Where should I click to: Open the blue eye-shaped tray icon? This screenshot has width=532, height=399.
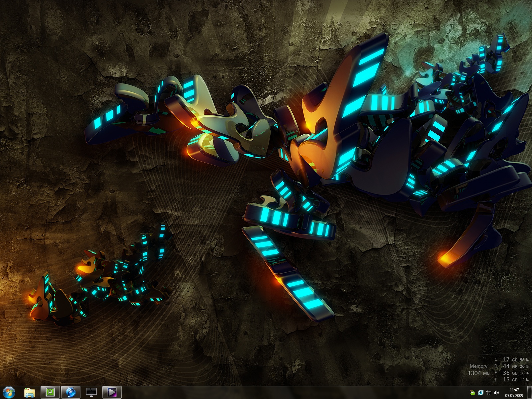pos(481,393)
